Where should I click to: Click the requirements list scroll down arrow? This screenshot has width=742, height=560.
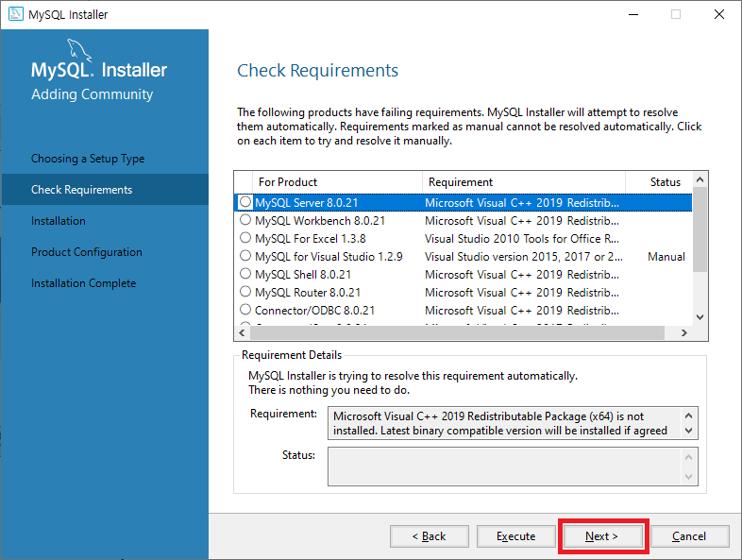click(x=700, y=317)
